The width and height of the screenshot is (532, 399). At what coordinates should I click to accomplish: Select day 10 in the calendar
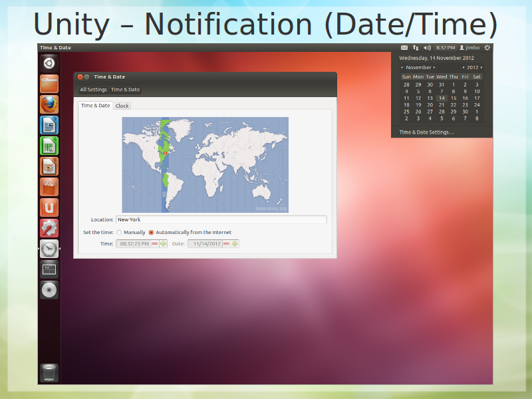pyautogui.click(x=477, y=92)
